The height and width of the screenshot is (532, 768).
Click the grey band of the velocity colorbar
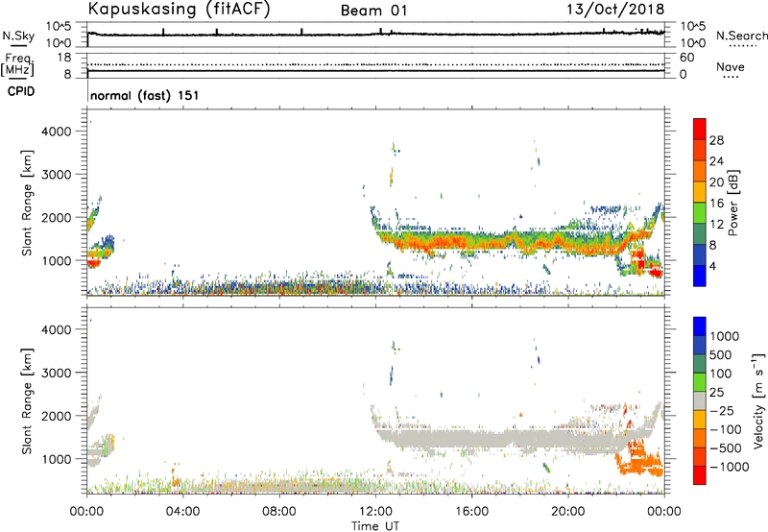[x=700, y=401]
